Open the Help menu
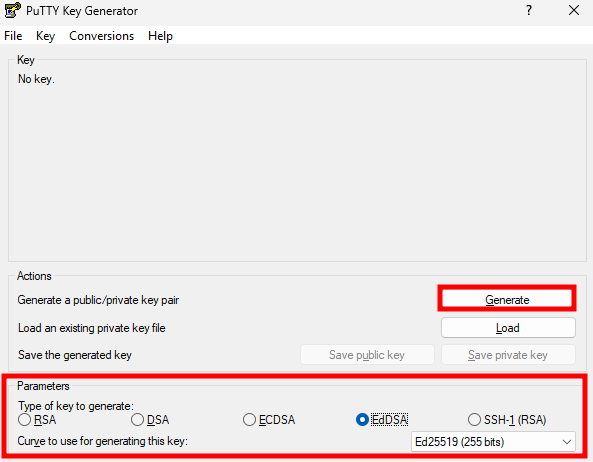This screenshot has width=593, height=462. coord(160,36)
